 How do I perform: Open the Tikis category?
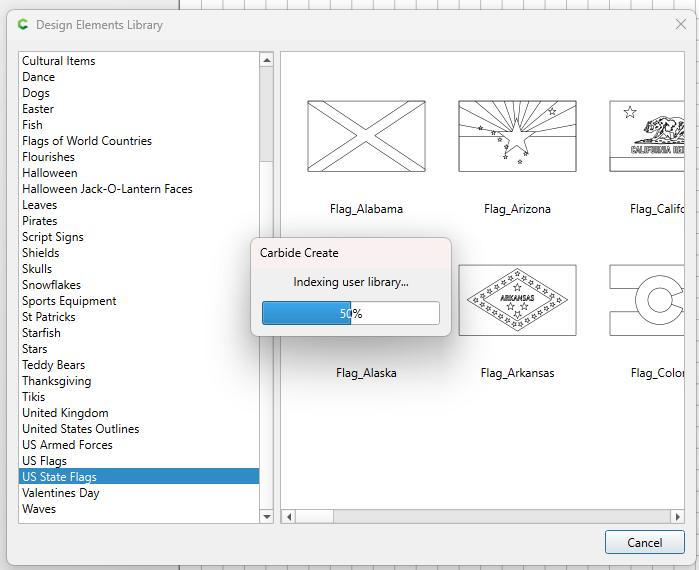[139, 397]
